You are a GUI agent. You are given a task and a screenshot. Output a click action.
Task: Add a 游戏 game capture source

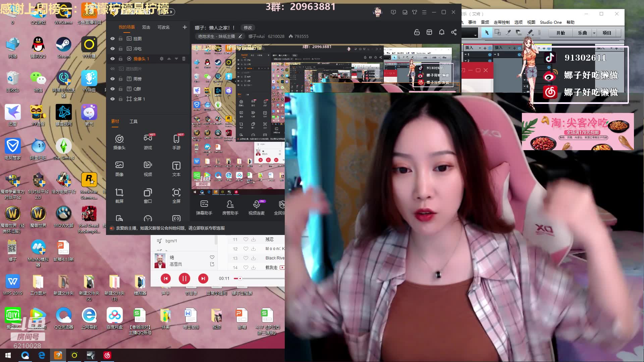click(x=148, y=141)
